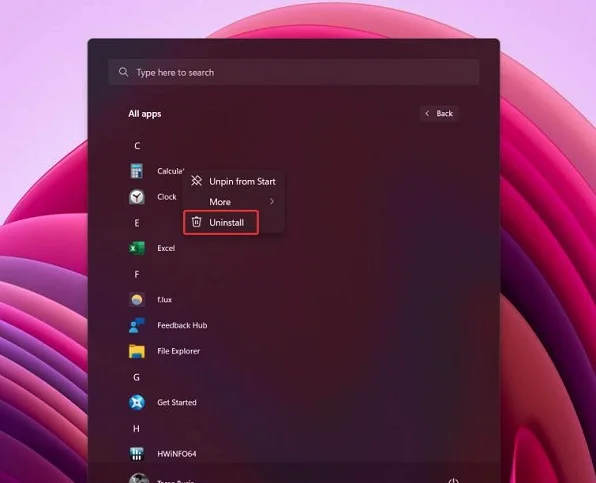The image size is (596, 483).
Task: Select Uninstall in the context menu
Action: coord(221,222)
